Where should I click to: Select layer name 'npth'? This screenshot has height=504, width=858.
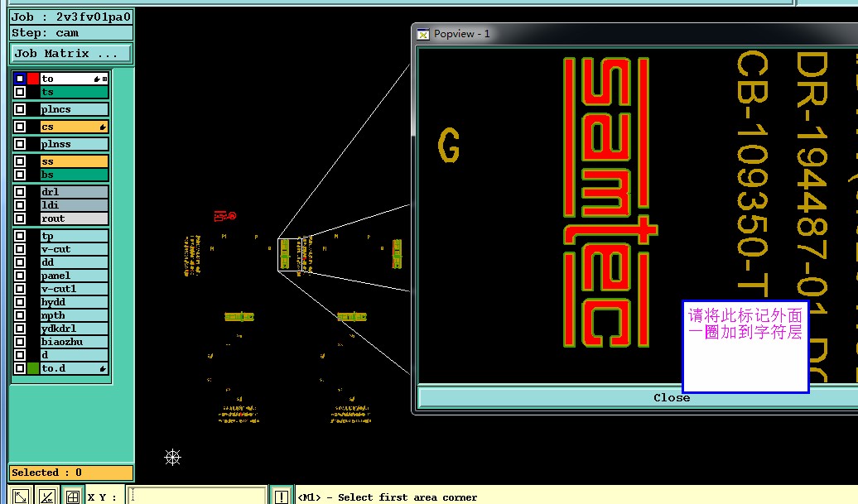pyautogui.click(x=74, y=315)
